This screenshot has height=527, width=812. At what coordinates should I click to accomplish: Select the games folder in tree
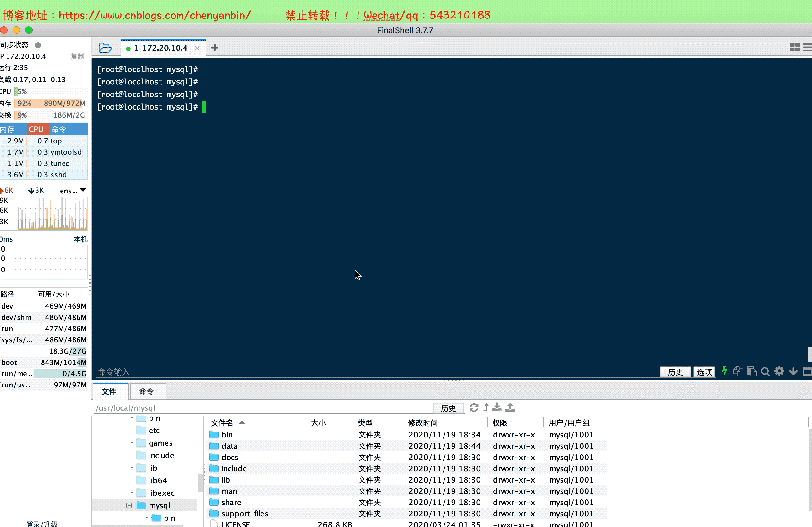click(160, 443)
